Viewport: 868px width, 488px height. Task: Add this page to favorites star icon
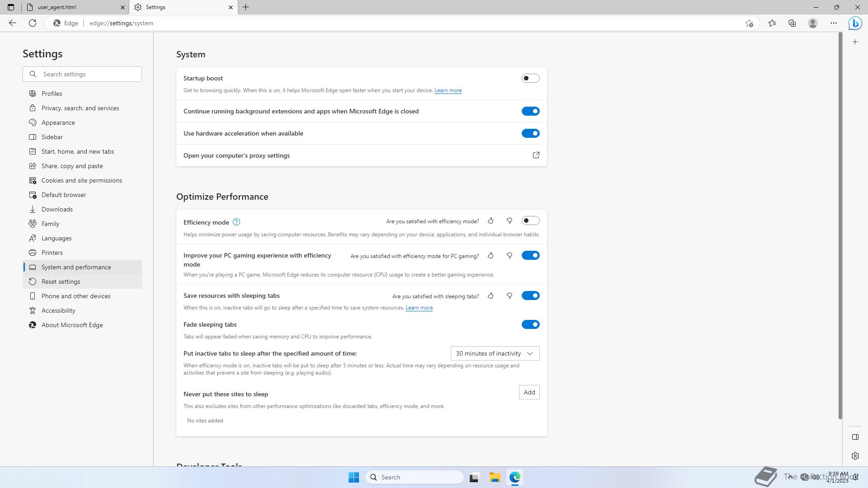click(749, 23)
